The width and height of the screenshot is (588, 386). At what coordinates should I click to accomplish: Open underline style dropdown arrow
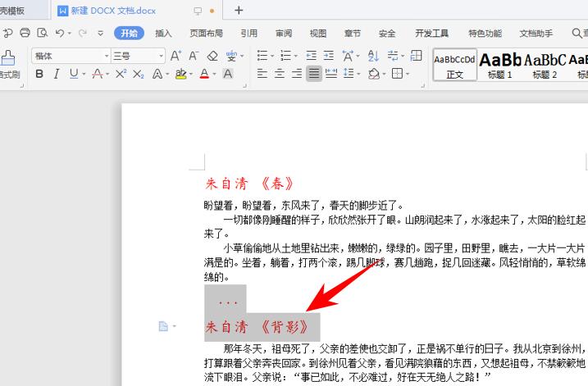coord(84,75)
